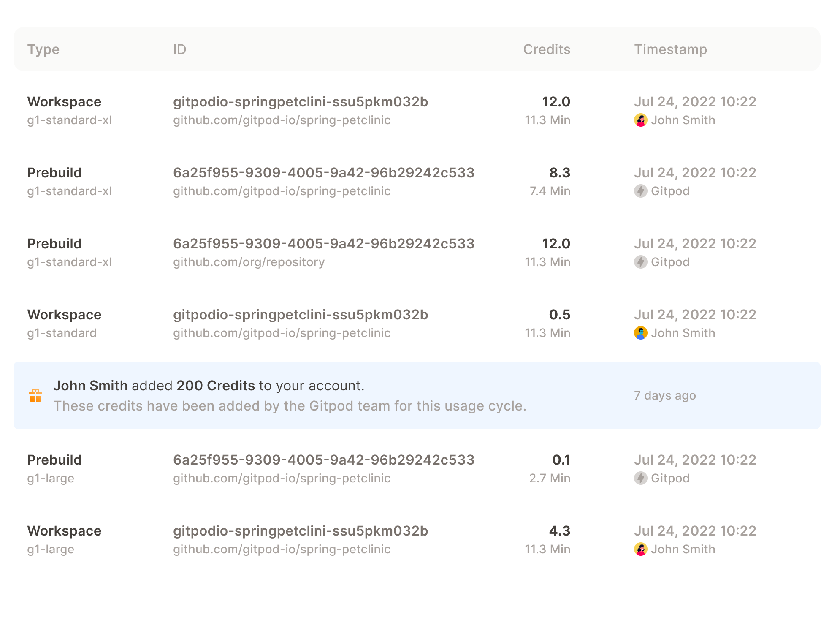Image resolution: width=840 pixels, height=642 pixels.
Task: Click repository URL in the 0.1 credits row
Action: 282,479
